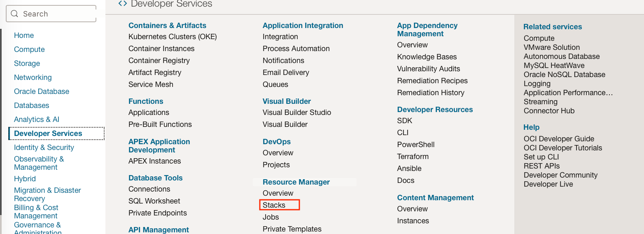Open Analytics & AI from the sidebar
Screen dimensions: 644x234
(37, 119)
